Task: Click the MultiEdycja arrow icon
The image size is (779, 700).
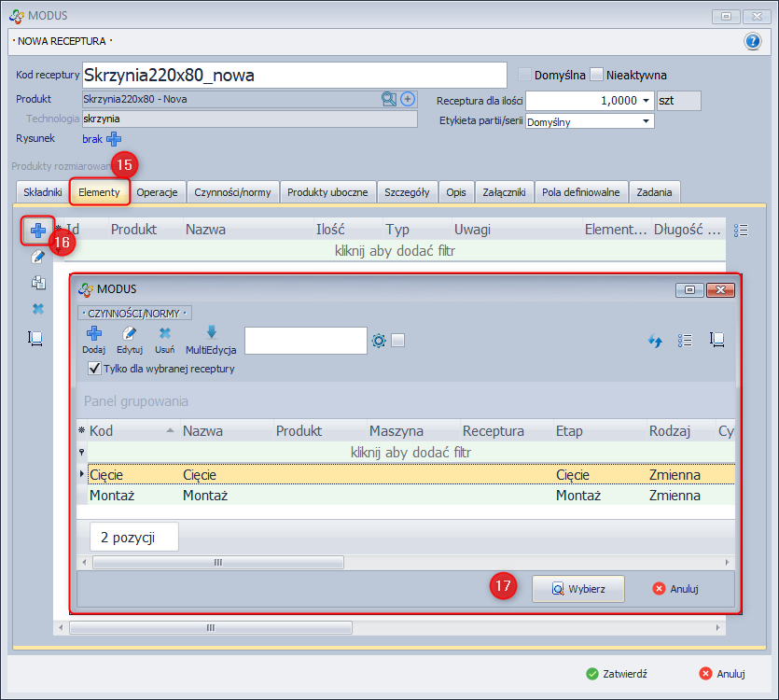Action: 211,333
